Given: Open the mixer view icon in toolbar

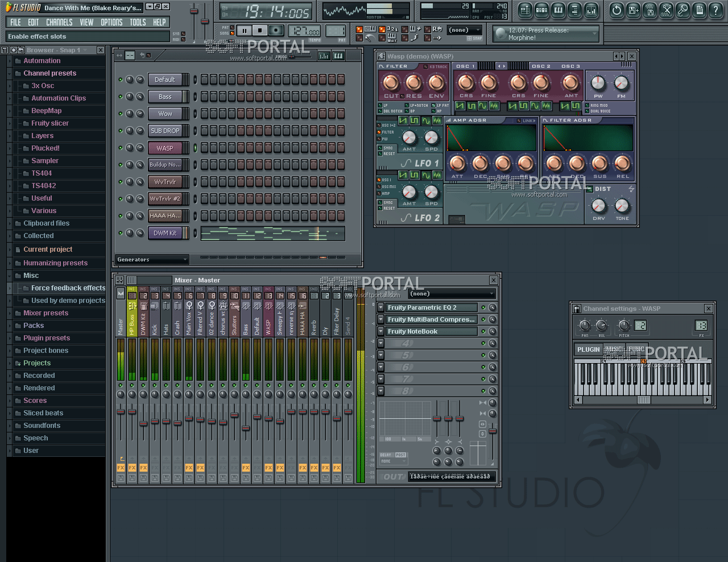Looking at the screenshot, I should tap(591, 10).
